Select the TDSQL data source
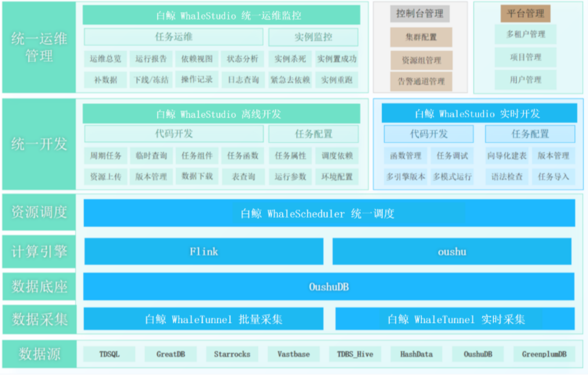This screenshot has height=375, width=588. pyautogui.click(x=109, y=354)
